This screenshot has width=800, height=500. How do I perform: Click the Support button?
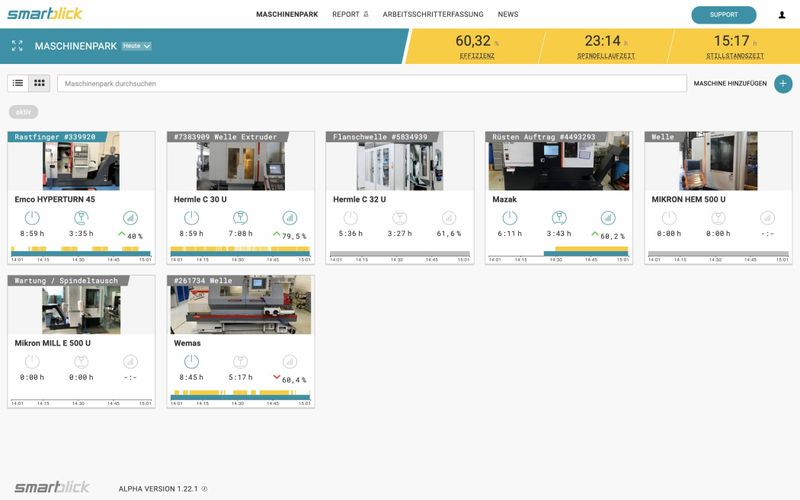click(723, 15)
